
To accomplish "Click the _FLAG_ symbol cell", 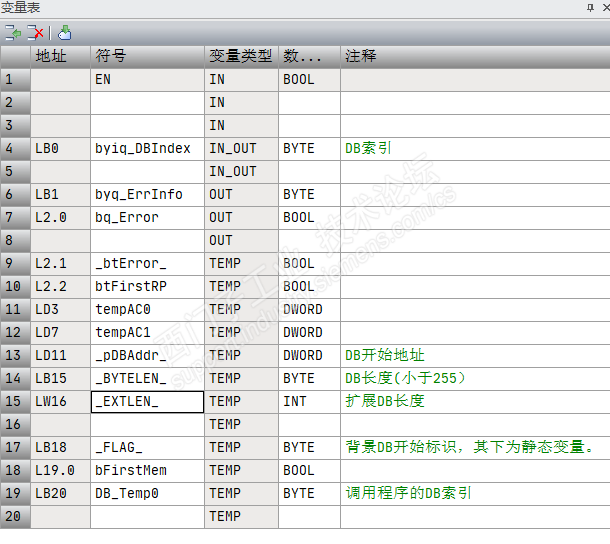I will coord(147,448).
